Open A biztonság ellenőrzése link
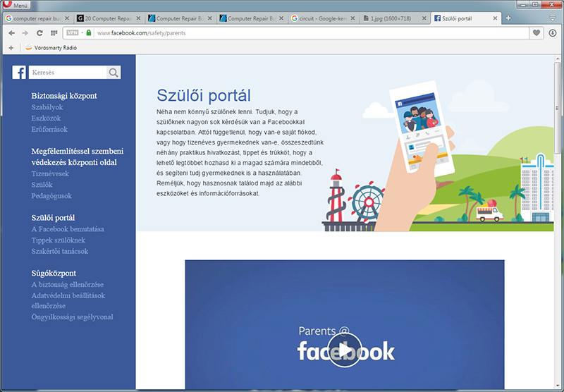The height and width of the screenshot is (392, 564). (x=67, y=284)
